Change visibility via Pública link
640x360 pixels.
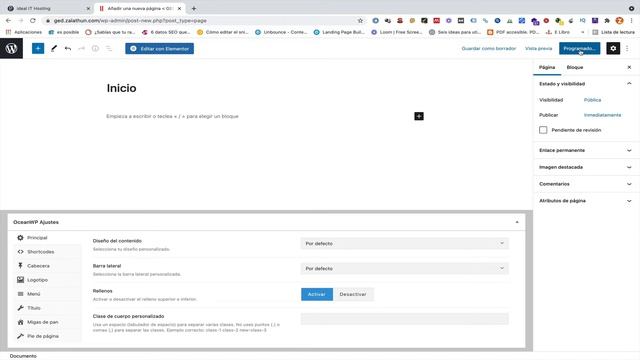(592, 100)
